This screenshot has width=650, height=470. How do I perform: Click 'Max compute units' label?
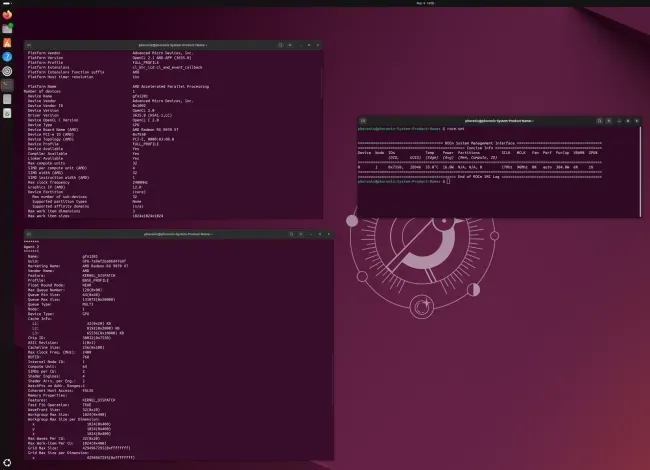pos(46,163)
